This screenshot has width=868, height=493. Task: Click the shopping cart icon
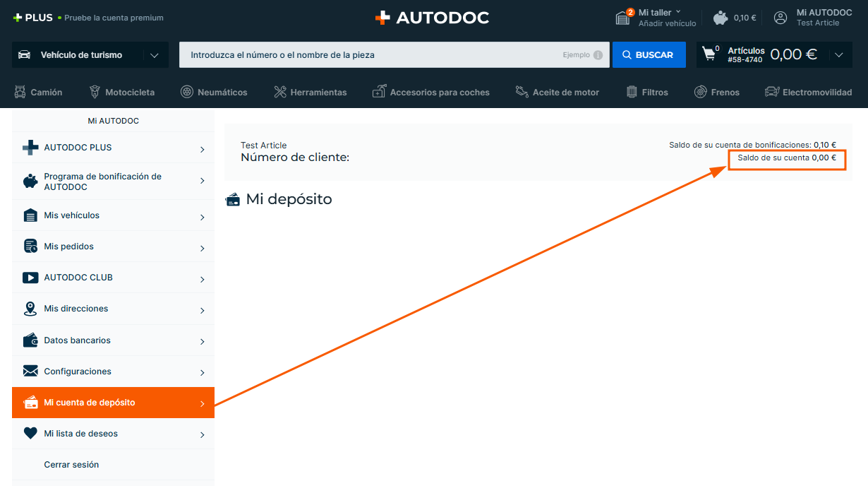[x=709, y=54]
